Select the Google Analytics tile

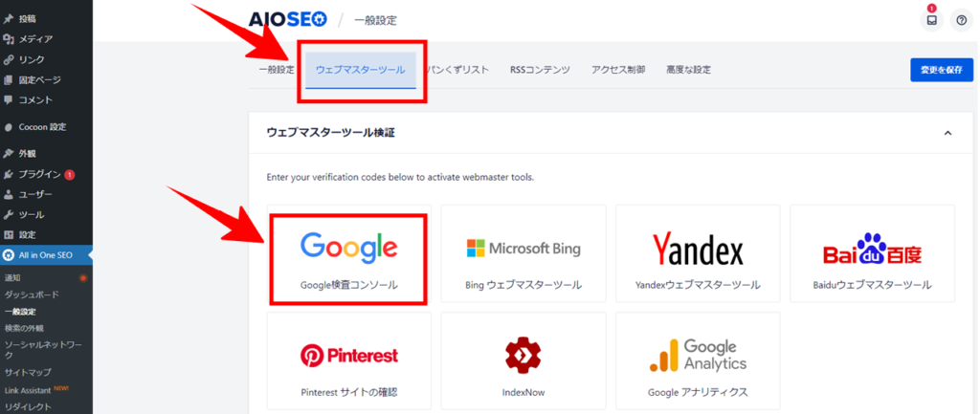point(698,360)
